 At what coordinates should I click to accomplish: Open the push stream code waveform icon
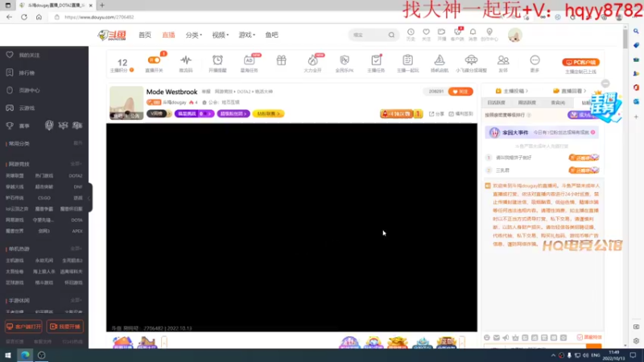(186, 60)
